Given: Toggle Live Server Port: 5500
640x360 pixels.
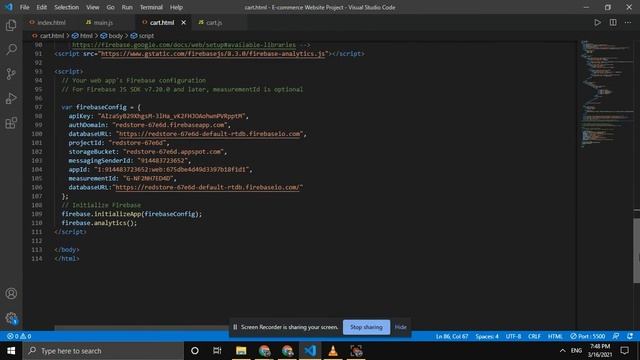Looking at the screenshot, I should 587,336.
